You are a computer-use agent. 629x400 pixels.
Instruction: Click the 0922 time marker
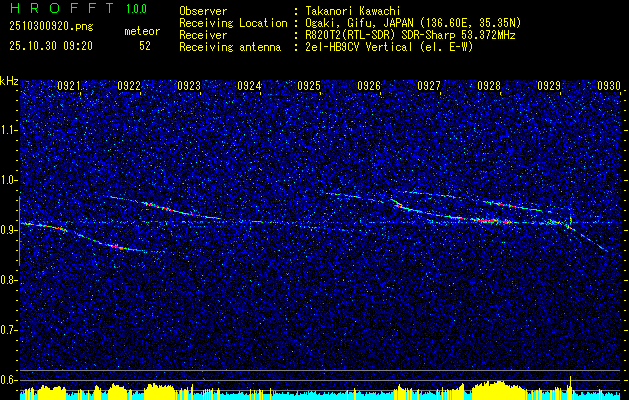tap(129, 86)
